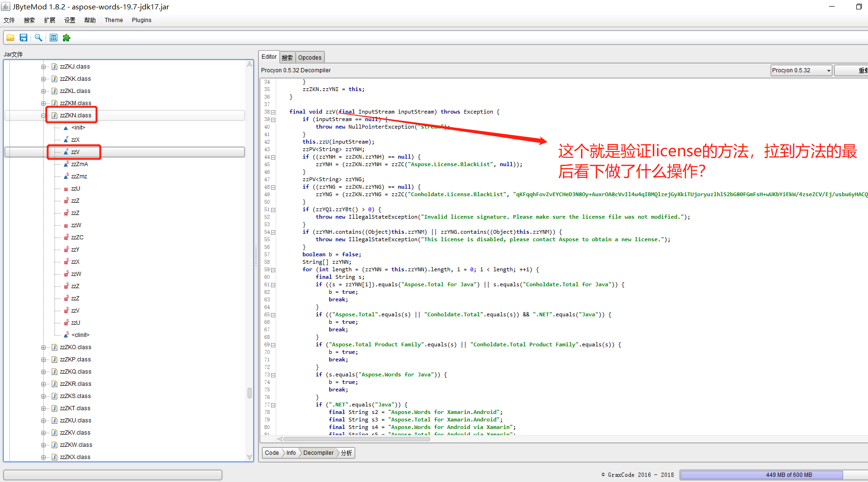Click the zzZKJ.class file icon

54,67
